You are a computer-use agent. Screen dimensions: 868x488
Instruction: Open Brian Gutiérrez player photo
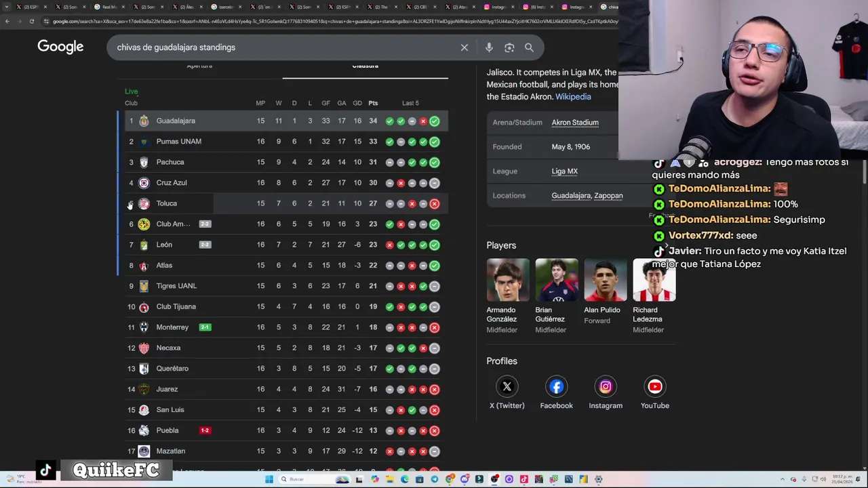pyautogui.click(x=557, y=280)
